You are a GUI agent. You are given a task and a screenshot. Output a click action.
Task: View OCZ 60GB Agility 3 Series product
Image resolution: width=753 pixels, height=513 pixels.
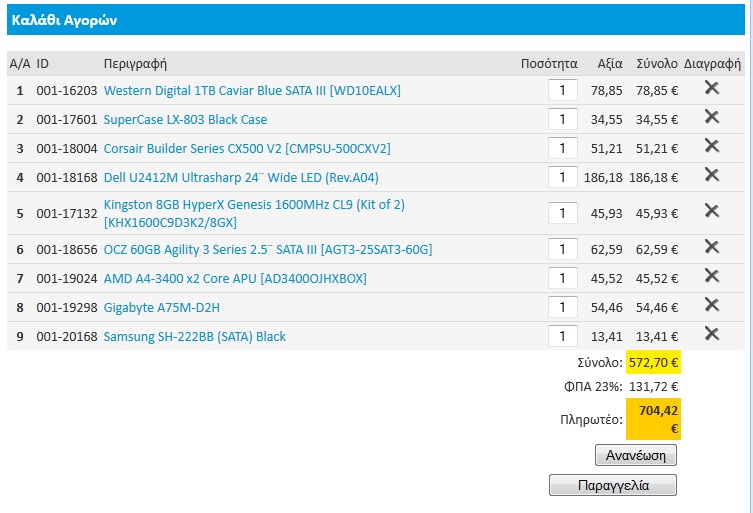pos(268,250)
